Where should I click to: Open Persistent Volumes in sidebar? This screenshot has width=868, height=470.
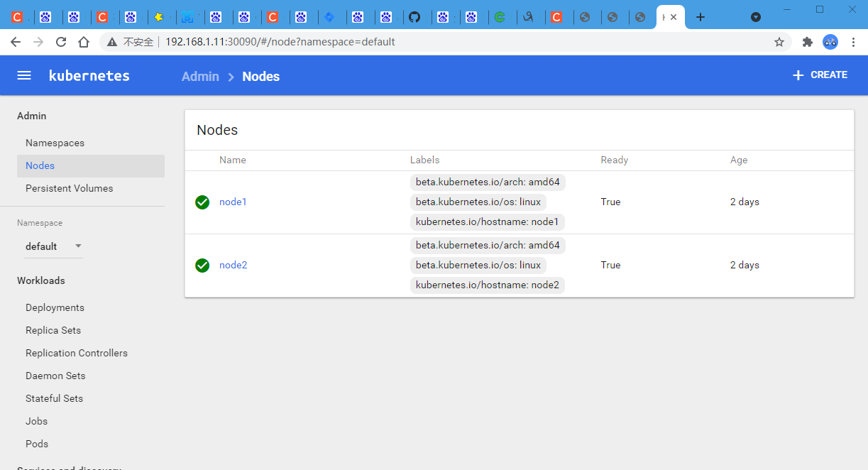[69, 188]
